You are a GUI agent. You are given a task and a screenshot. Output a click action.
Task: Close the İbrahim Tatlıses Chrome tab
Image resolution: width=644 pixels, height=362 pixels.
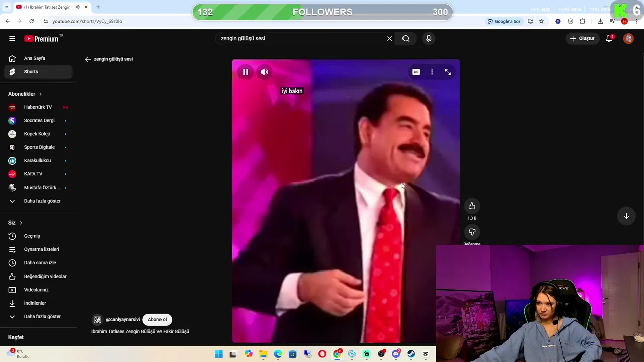coord(86,7)
